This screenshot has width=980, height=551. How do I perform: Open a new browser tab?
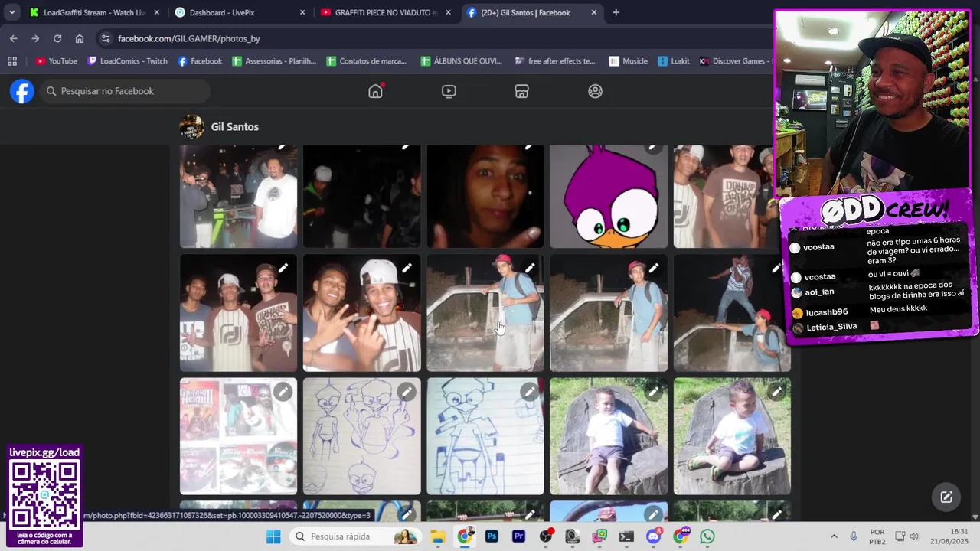pyautogui.click(x=616, y=12)
